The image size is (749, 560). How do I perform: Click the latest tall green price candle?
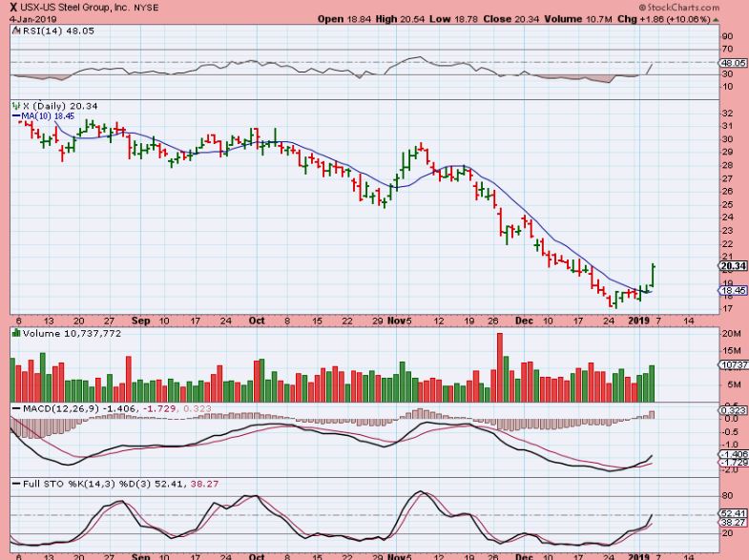(653, 276)
